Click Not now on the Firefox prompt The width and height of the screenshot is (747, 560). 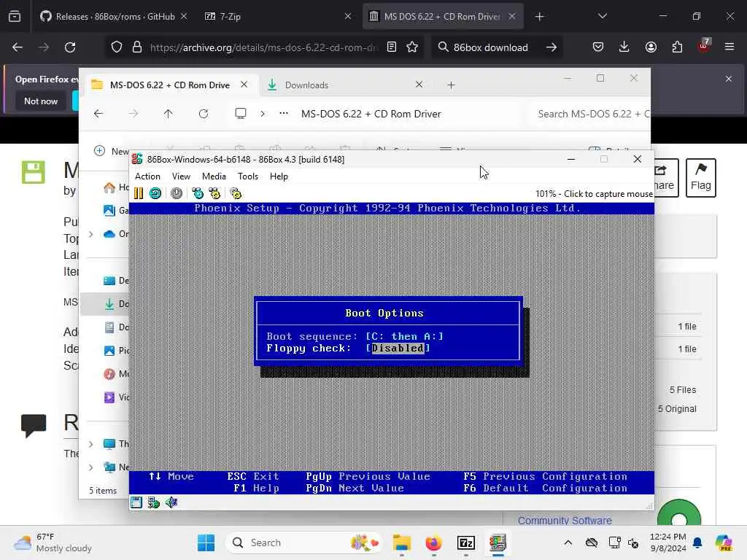[x=41, y=101]
